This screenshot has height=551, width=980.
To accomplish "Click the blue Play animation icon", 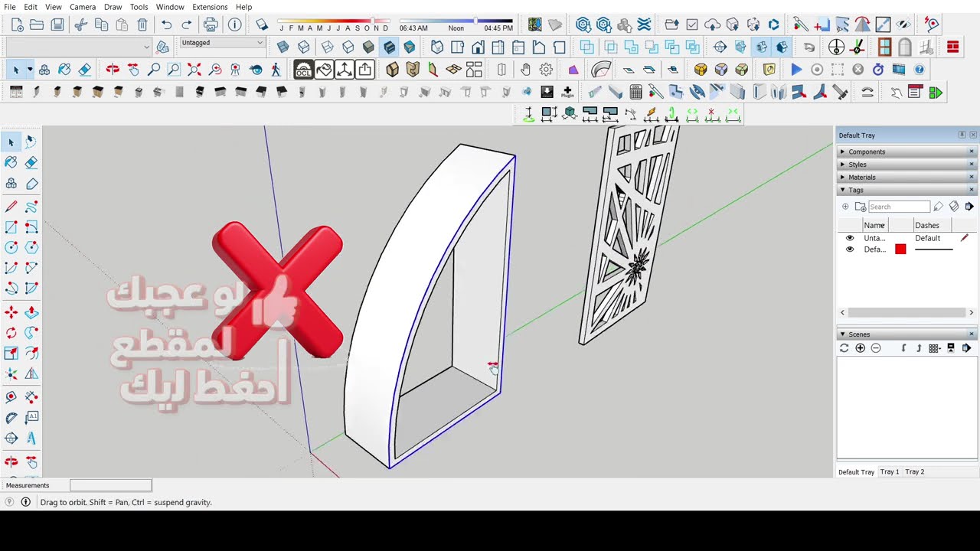I will click(x=796, y=70).
